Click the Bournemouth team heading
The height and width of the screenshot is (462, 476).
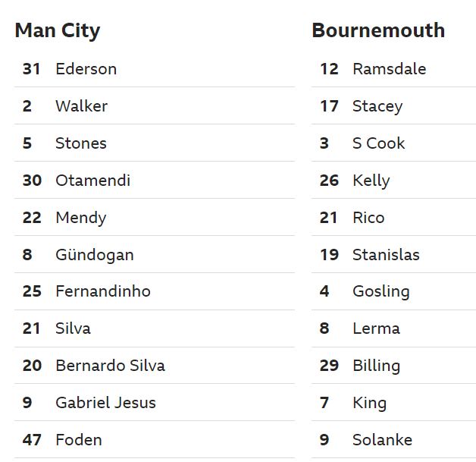pyautogui.click(x=378, y=30)
